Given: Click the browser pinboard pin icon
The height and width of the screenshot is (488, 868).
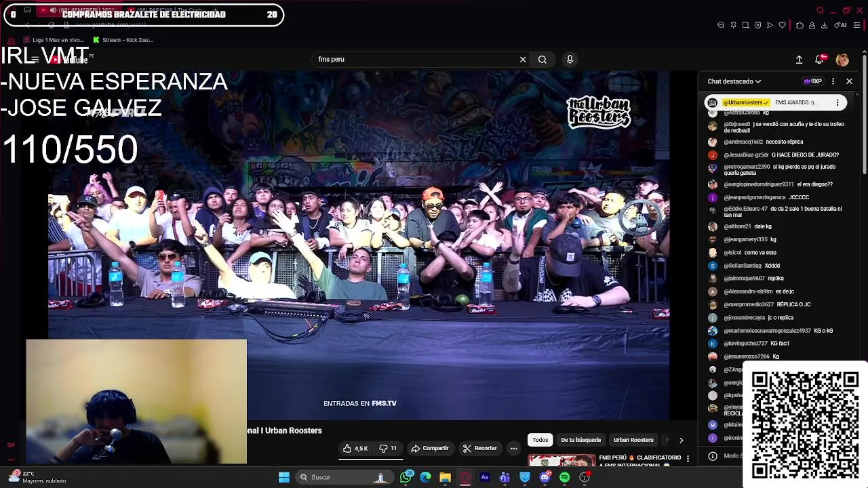Looking at the screenshot, I should pyautogui.click(x=733, y=25).
